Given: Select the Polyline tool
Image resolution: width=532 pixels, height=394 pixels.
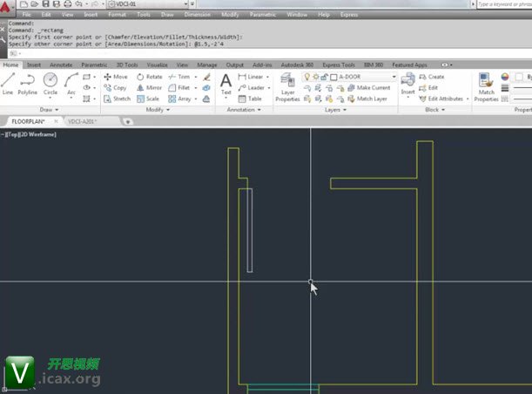Looking at the screenshot, I should (28, 84).
